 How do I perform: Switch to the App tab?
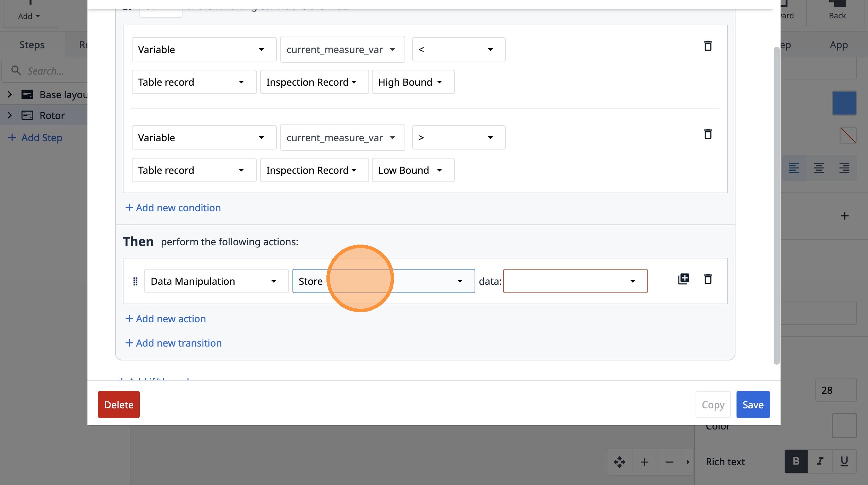tap(839, 45)
